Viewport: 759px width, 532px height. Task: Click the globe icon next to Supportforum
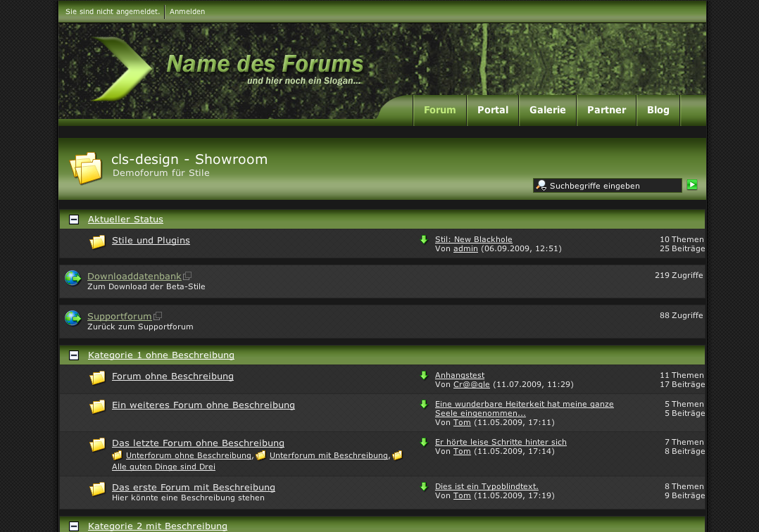coord(73,318)
